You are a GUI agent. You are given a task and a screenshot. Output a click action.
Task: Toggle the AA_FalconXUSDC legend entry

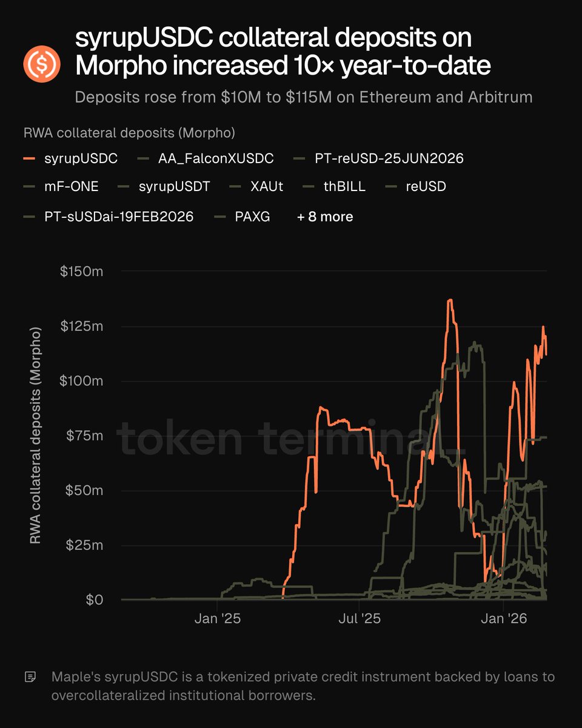tap(216, 159)
